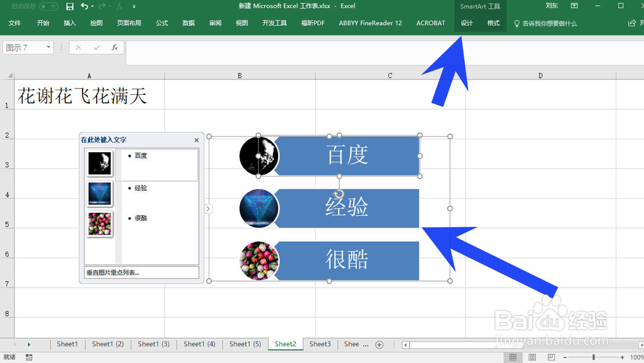Collapse text pane using SmartArt side arrow
This screenshot has width=644, height=363.
(208, 209)
